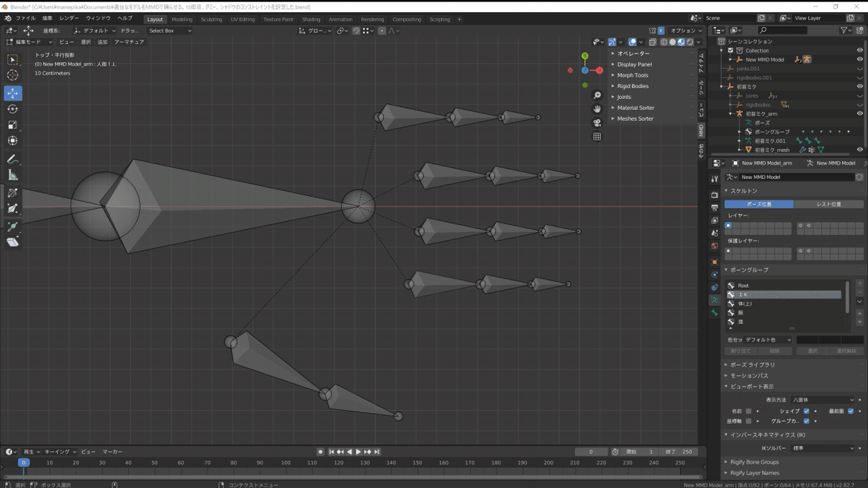The height and width of the screenshot is (488, 868).
Task: Open the デフォルト色 color set dropdown
Action: pos(768,340)
